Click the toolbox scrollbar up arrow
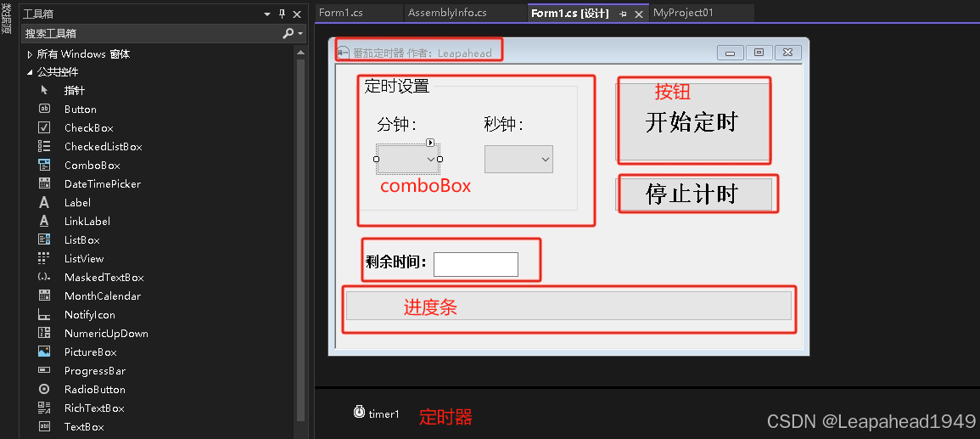This screenshot has width=980, height=439. point(300,53)
